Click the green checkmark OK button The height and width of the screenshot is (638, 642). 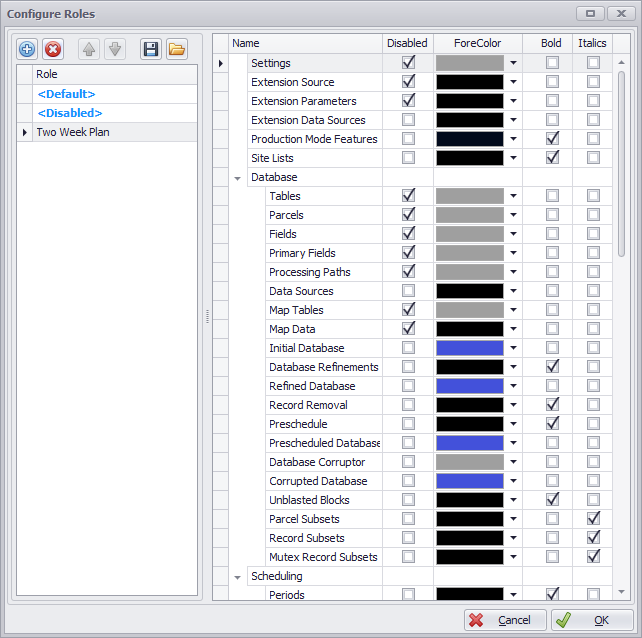tap(589, 620)
